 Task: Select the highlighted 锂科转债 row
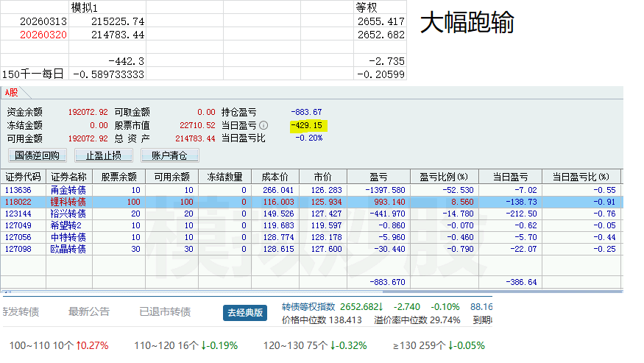(x=68, y=202)
